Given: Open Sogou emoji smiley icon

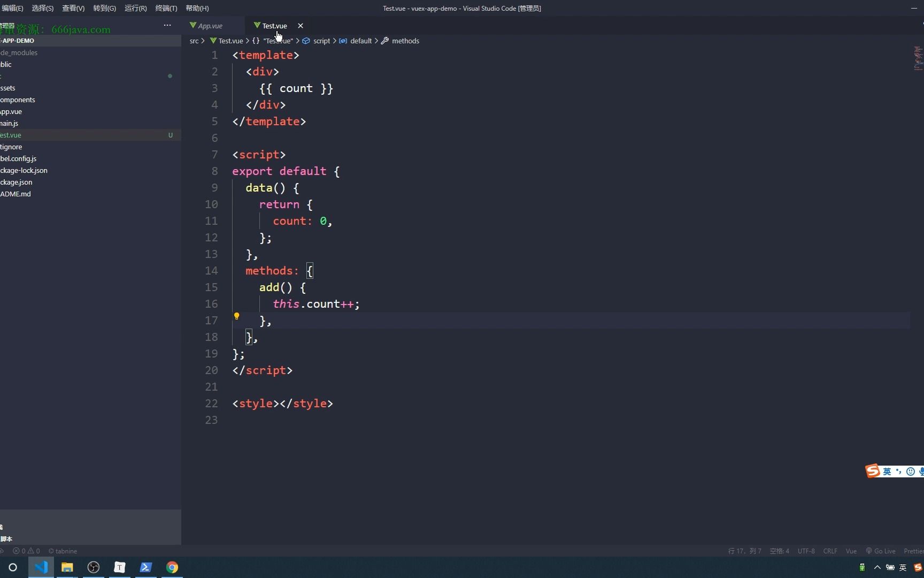Looking at the screenshot, I should point(910,471).
